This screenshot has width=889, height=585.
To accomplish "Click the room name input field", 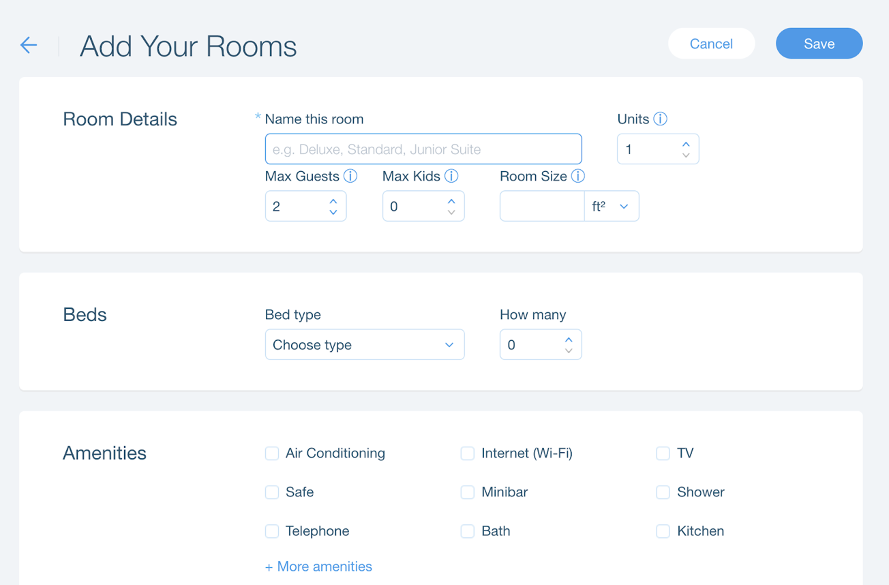I will (422, 148).
